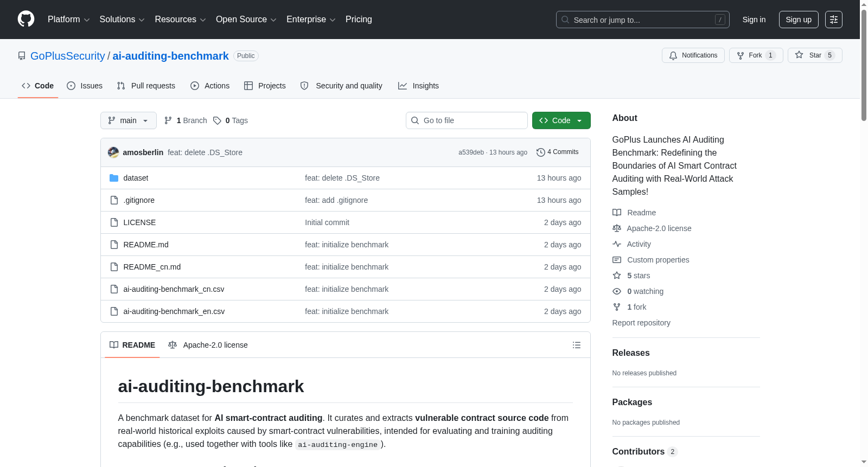Click the repository icon before GoPlusSecurity
This screenshot has width=868, height=467.
22,56
